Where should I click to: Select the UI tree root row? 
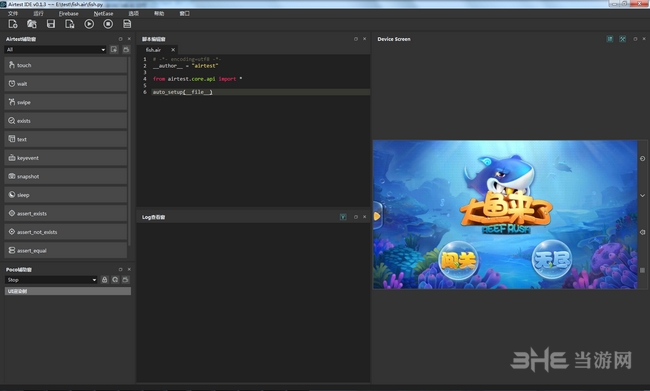coord(68,291)
